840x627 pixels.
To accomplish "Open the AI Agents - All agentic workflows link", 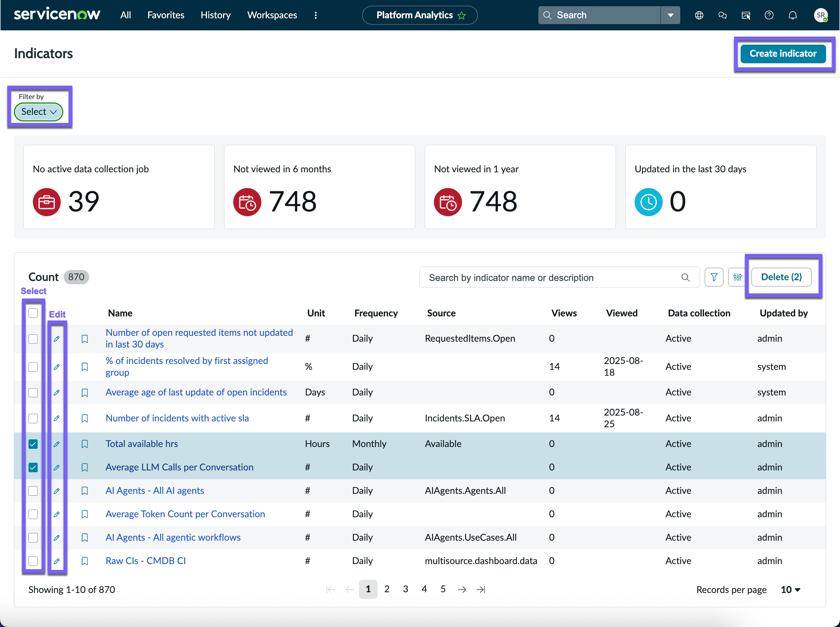I will 173,538.
